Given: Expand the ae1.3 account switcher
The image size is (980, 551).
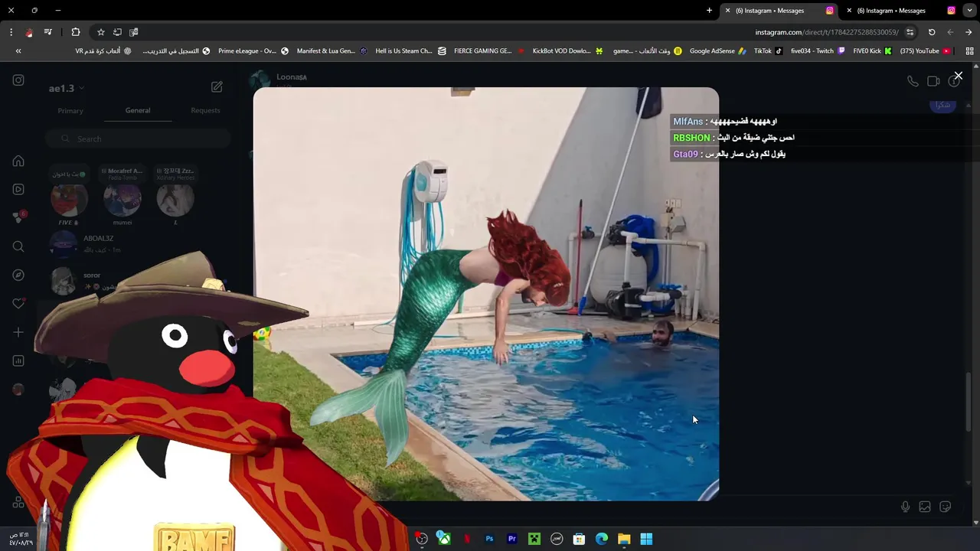Looking at the screenshot, I should (67, 88).
